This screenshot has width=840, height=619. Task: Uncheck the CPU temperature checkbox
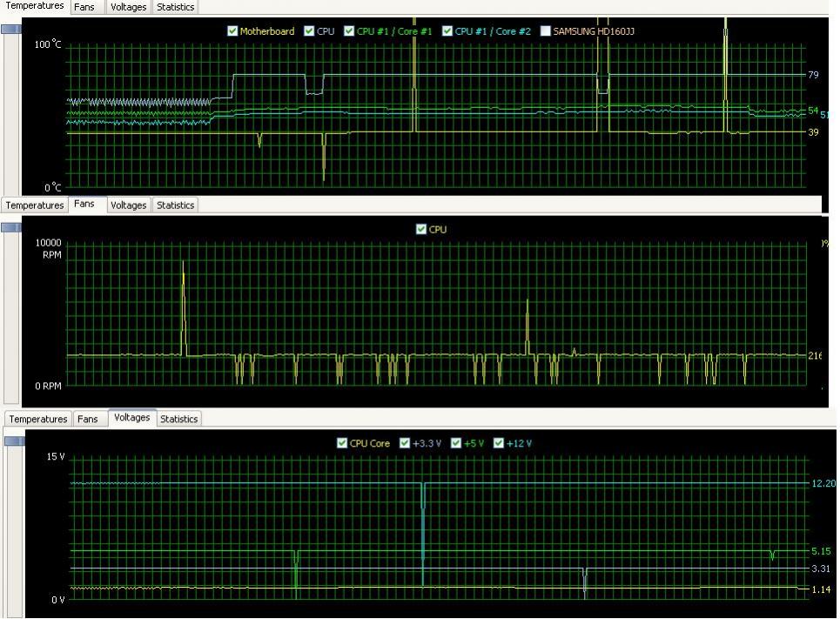click(x=309, y=31)
